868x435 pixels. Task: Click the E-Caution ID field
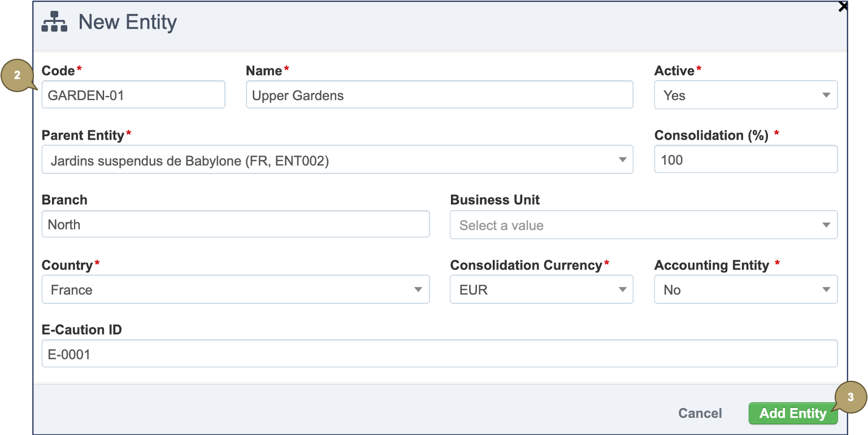click(439, 354)
